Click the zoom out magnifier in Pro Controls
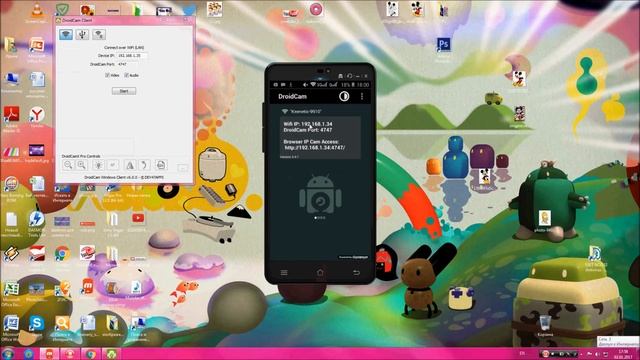This screenshot has height=360, width=640. point(68,165)
